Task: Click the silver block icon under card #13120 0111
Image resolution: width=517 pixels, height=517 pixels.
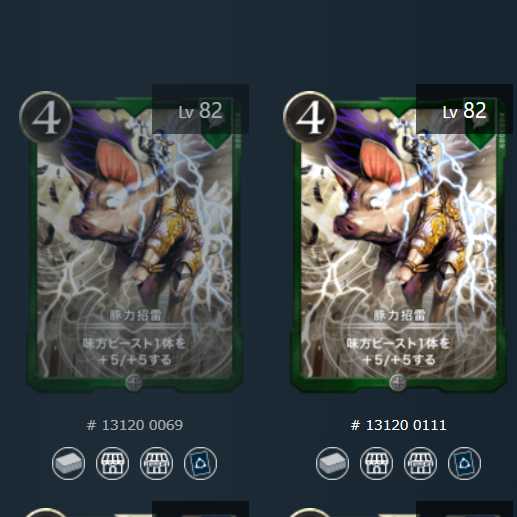Action: tap(332, 463)
